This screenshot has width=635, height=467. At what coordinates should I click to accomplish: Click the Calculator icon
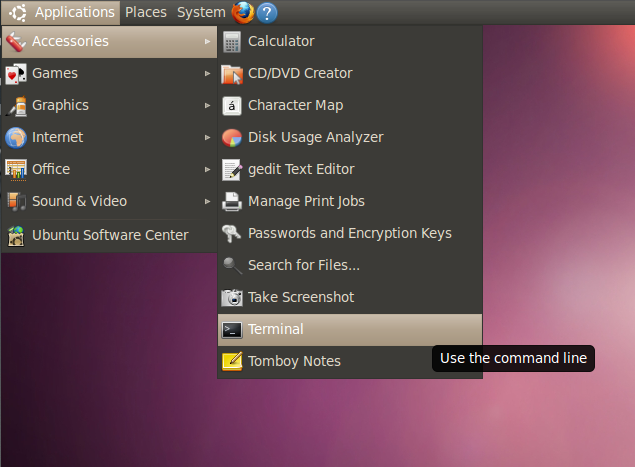pos(232,42)
